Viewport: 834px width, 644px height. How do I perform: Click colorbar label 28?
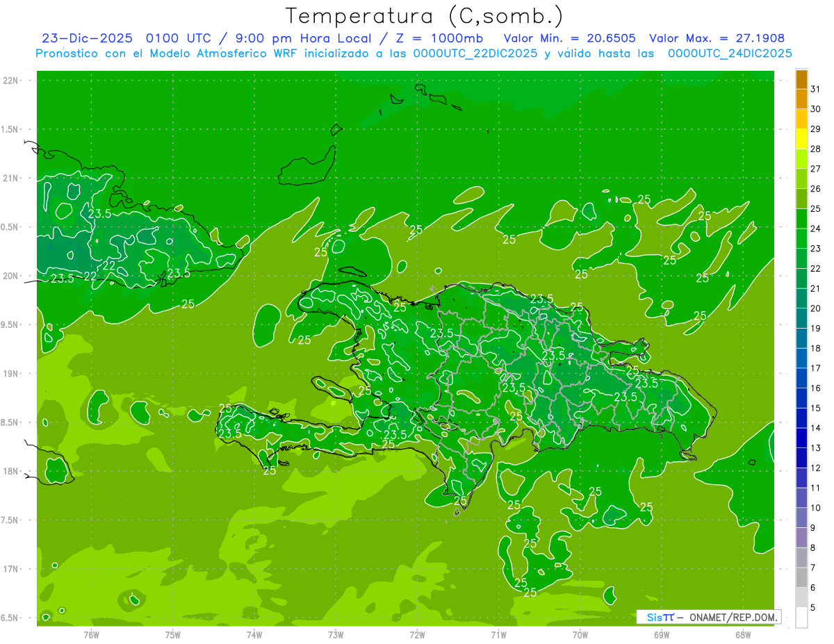[x=815, y=149]
